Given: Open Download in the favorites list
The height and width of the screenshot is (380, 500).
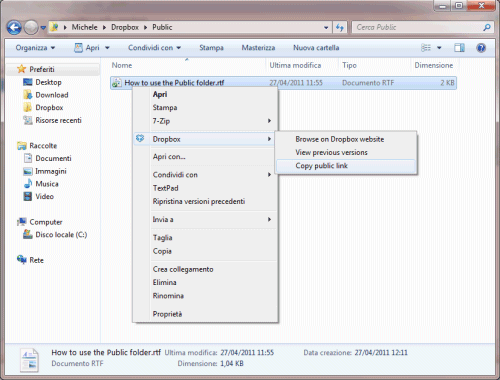Looking at the screenshot, I should click(46, 95).
